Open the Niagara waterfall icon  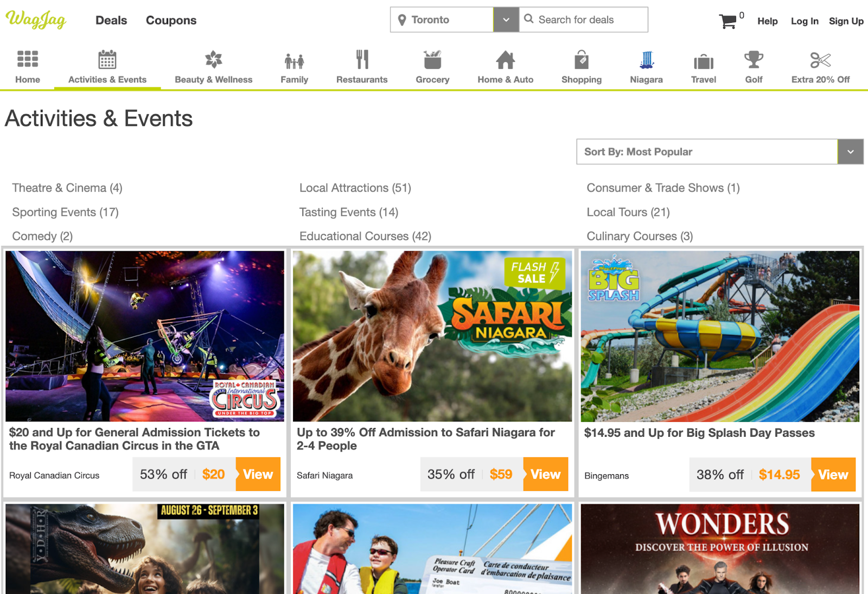(x=646, y=60)
